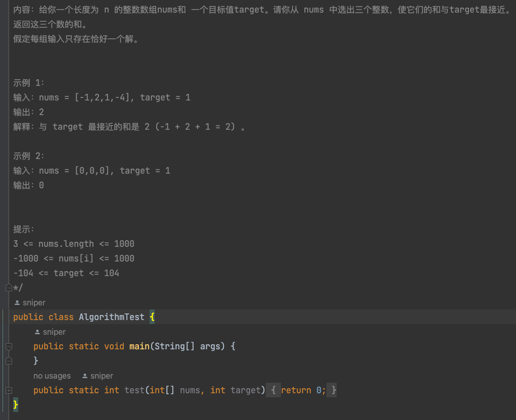The image size is (516, 420).
Task: Click the highlighted opening brace of AlgorithmTest
Action: click(x=152, y=318)
